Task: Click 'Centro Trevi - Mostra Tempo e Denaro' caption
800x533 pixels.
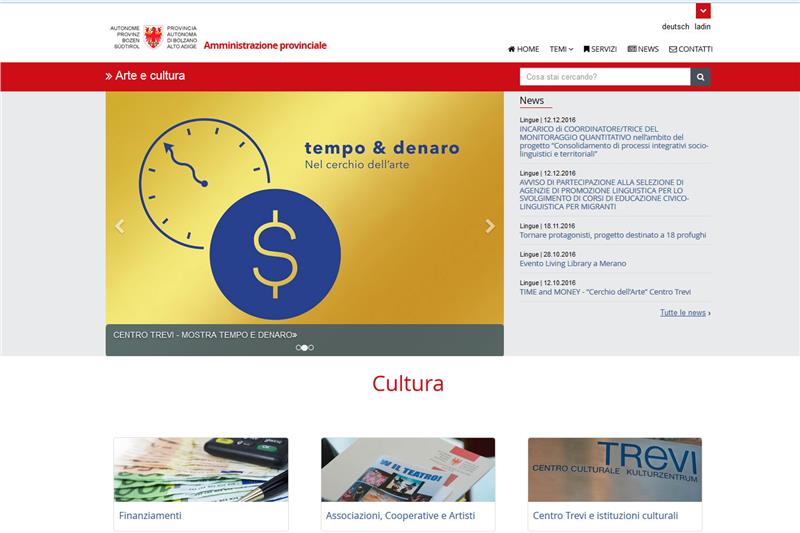Action: (x=205, y=335)
